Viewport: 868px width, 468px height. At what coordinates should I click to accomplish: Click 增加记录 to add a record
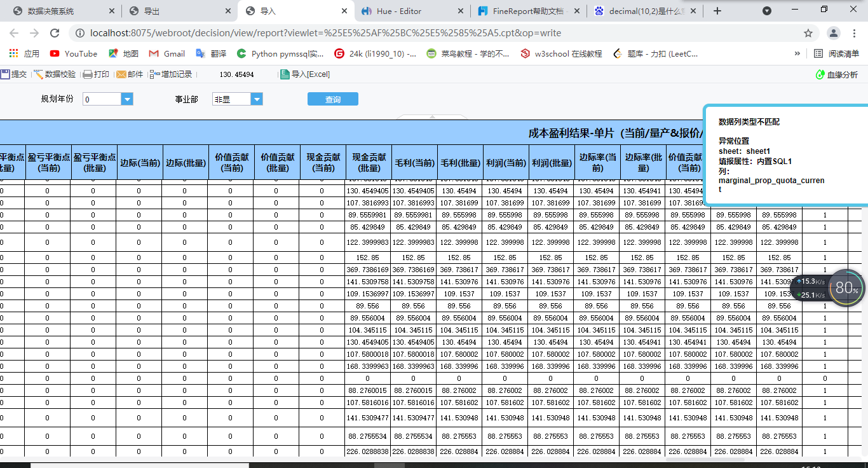coord(171,74)
